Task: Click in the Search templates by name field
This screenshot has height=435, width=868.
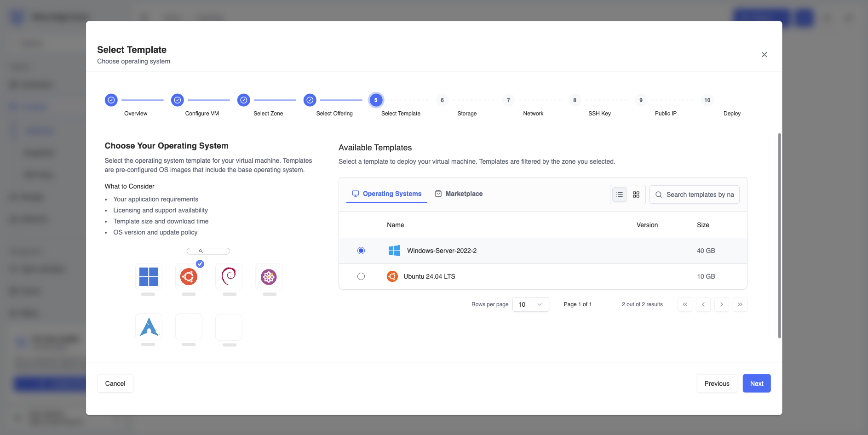Action: (x=695, y=195)
